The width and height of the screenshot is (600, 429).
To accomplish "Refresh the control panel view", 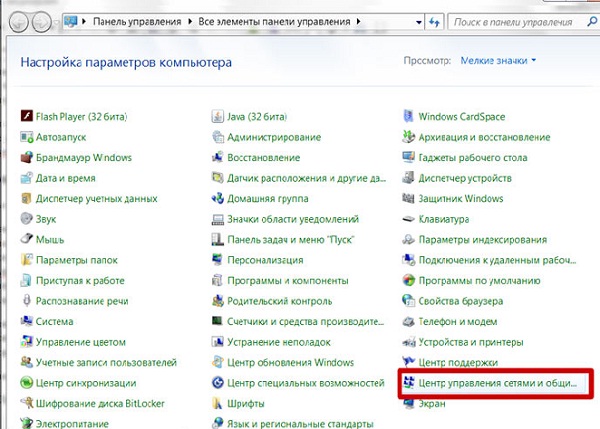I will 434,22.
